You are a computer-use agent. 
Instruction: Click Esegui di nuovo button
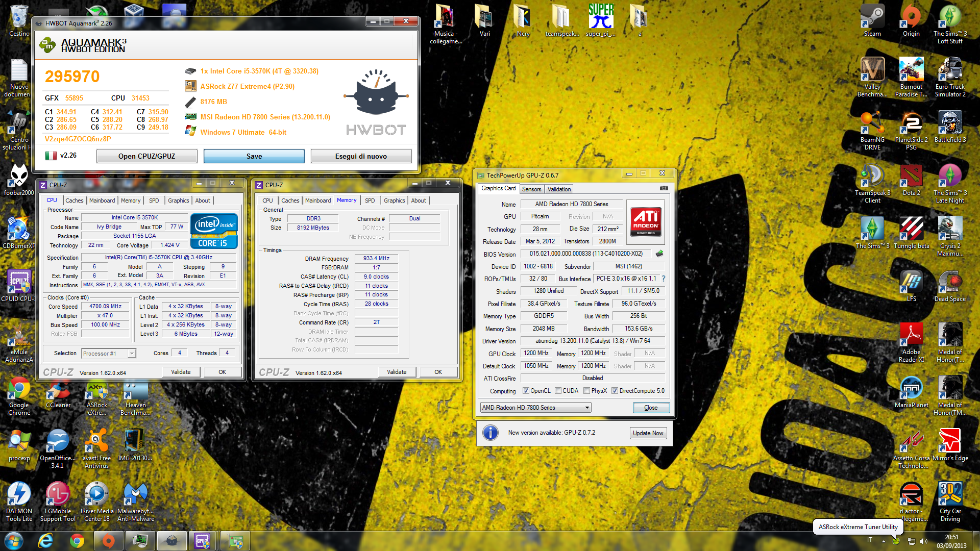(361, 156)
